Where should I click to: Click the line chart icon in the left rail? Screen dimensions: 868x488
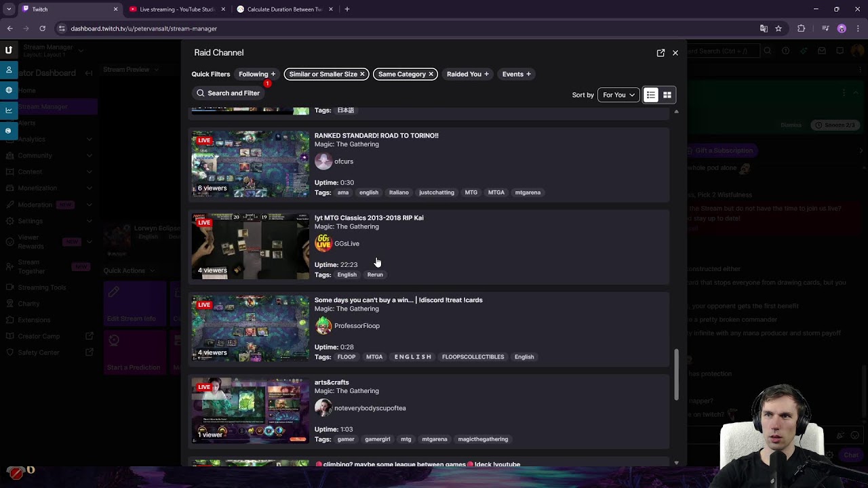pyautogui.click(x=9, y=110)
